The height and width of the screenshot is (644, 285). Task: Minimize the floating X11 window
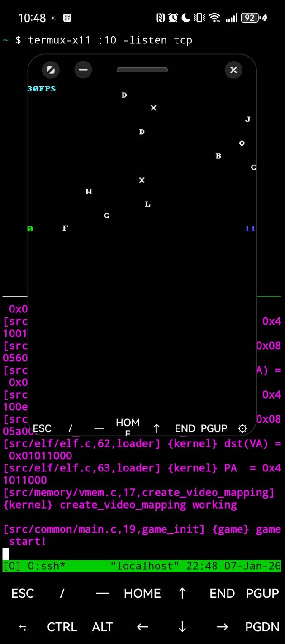coord(83,70)
